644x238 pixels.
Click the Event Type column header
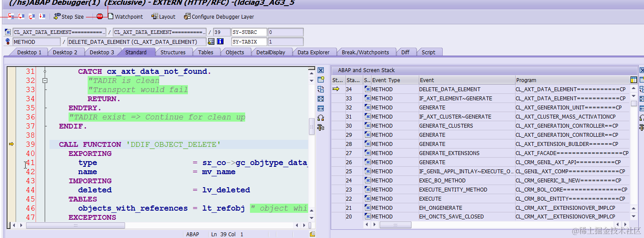coord(394,80)
